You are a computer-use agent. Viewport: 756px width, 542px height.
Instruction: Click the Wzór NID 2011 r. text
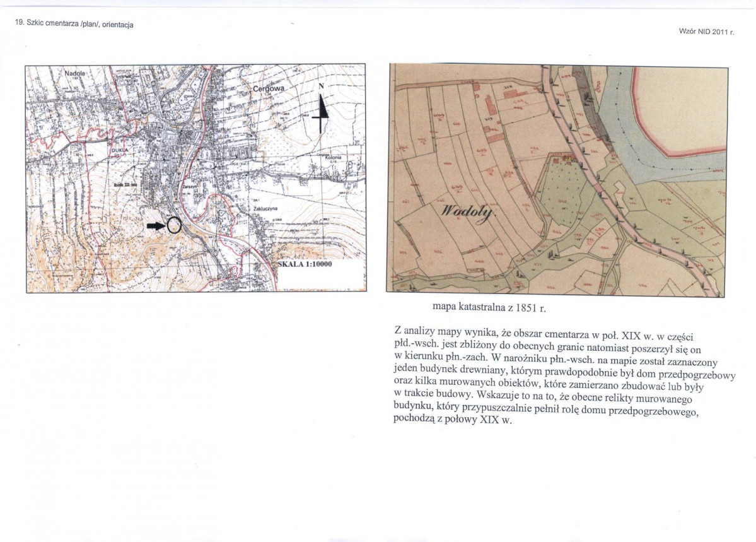click(706, 32)
